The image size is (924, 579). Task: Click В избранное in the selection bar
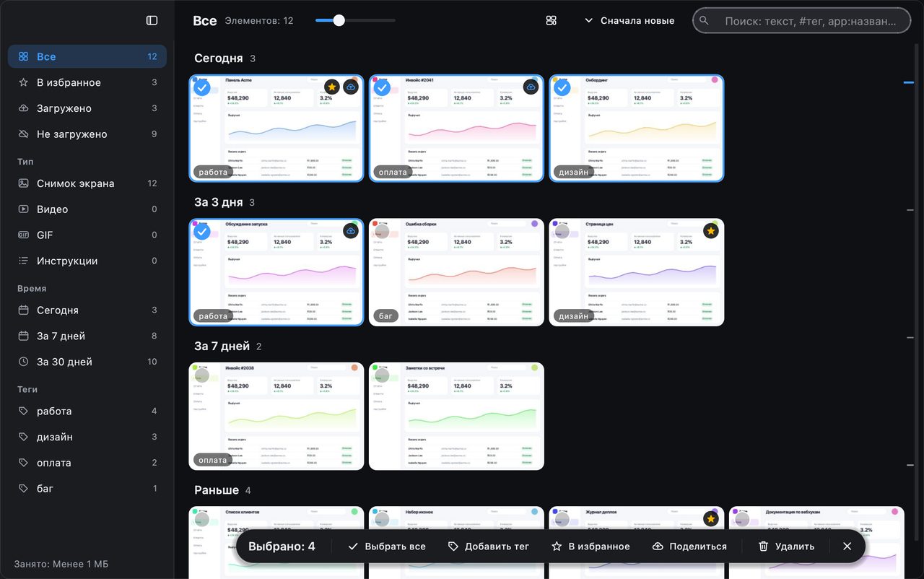pyautogui.click(x=590, y=547)
